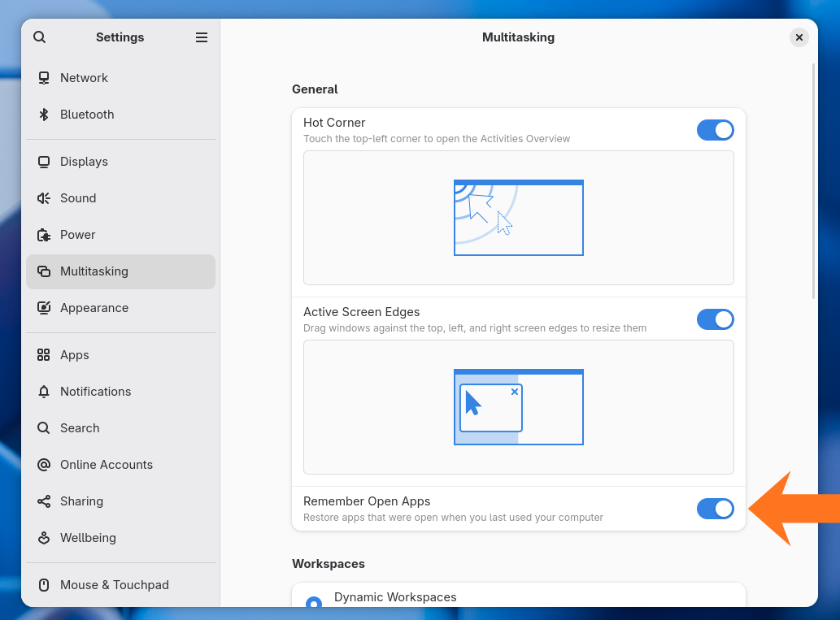Click the Network icon in sidebar

pos(44,78)
